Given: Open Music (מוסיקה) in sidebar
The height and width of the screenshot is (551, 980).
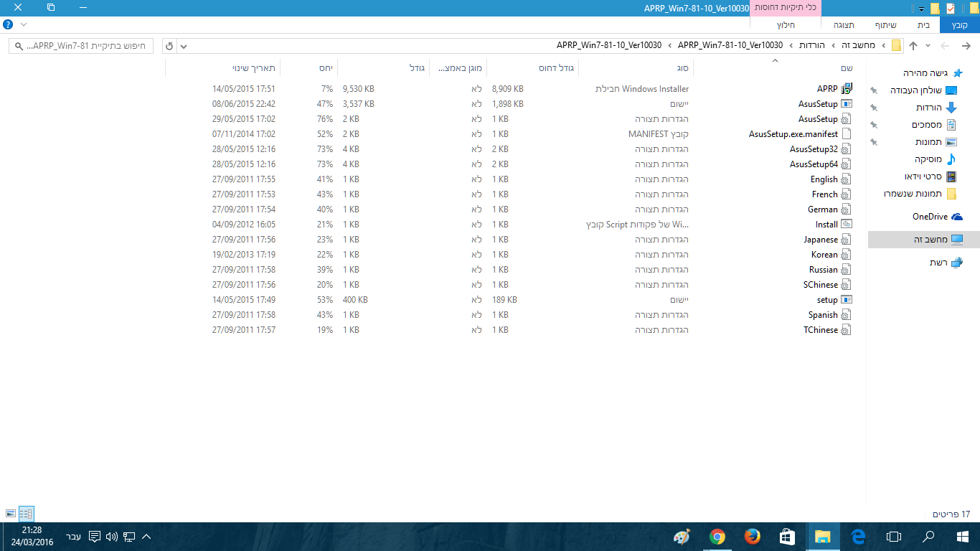Looking at the screenshot, I should (x=936, y=159).
